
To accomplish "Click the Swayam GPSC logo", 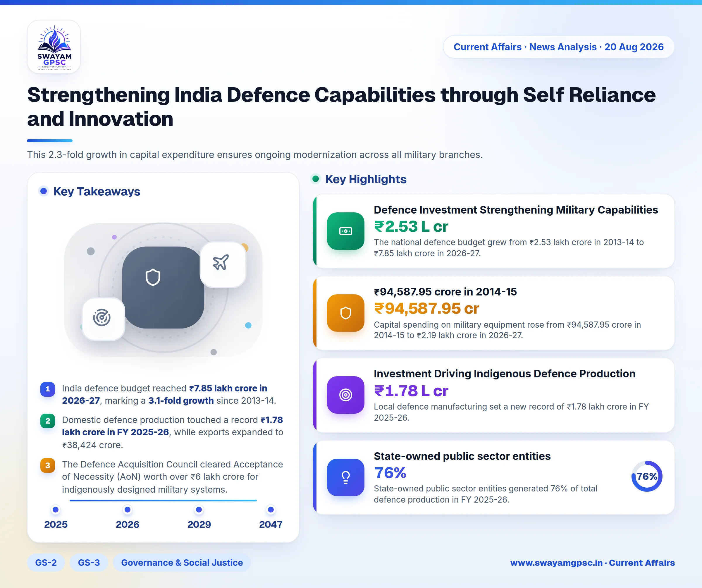I will (54, 47).
